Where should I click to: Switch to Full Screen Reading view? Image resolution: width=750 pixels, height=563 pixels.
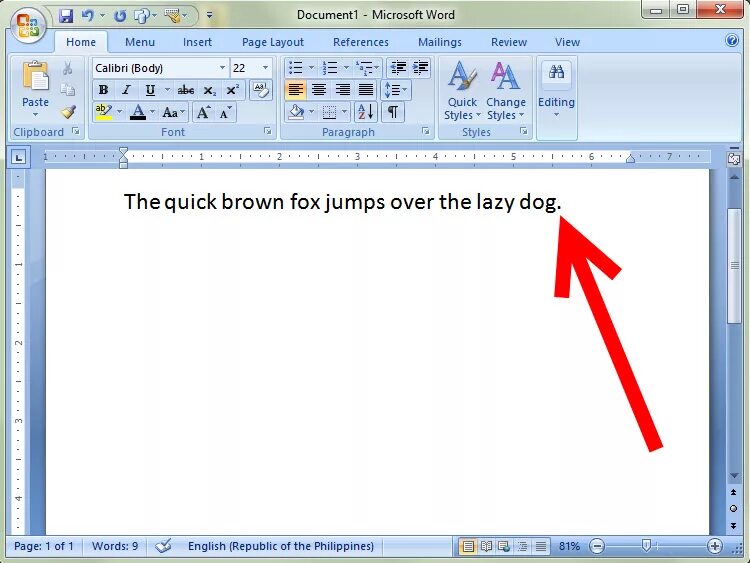coord(486,546)
